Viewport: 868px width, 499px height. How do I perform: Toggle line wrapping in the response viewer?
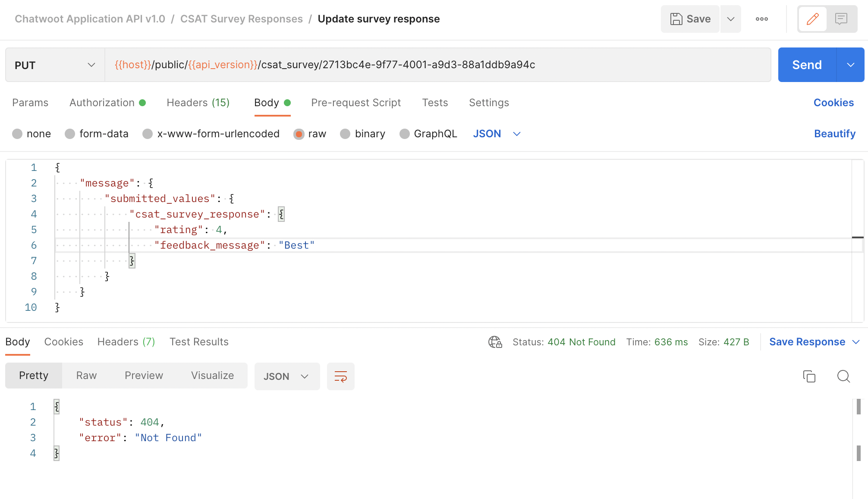[340, 376]
